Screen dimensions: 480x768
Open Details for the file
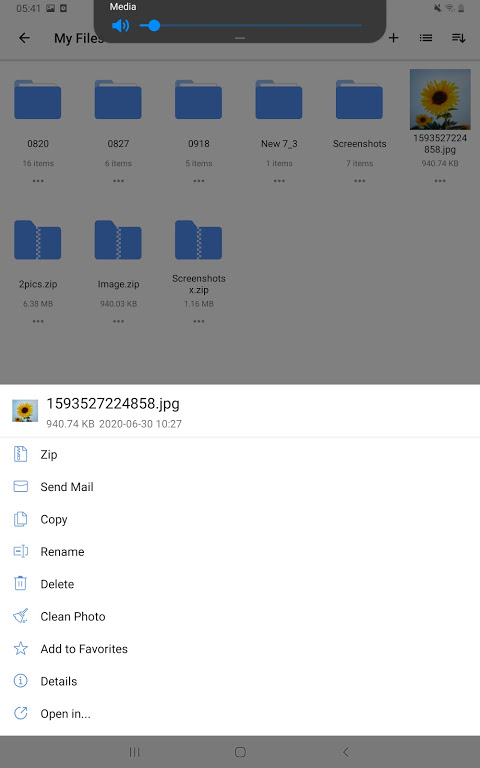[240, 681]
